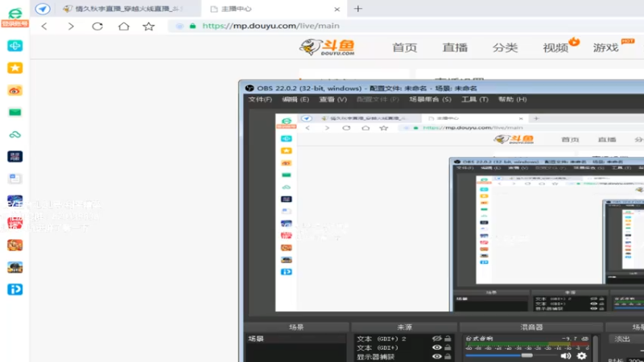Open the cyan cross app in the sidebar
Screen dimensions: 644x362
tap(14, 46)
